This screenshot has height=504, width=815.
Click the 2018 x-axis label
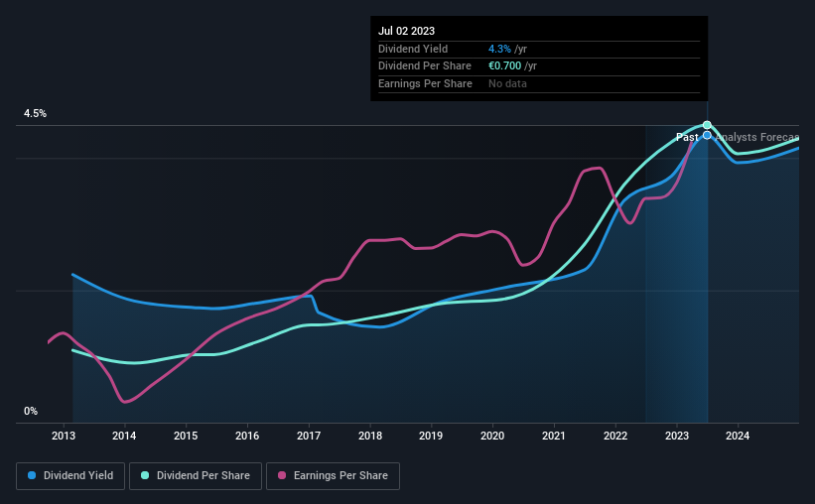[370, 436]
